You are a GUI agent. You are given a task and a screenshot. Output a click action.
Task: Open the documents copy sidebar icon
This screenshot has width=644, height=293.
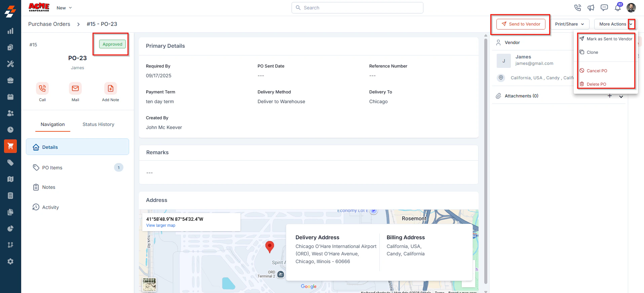coord(10,212)
